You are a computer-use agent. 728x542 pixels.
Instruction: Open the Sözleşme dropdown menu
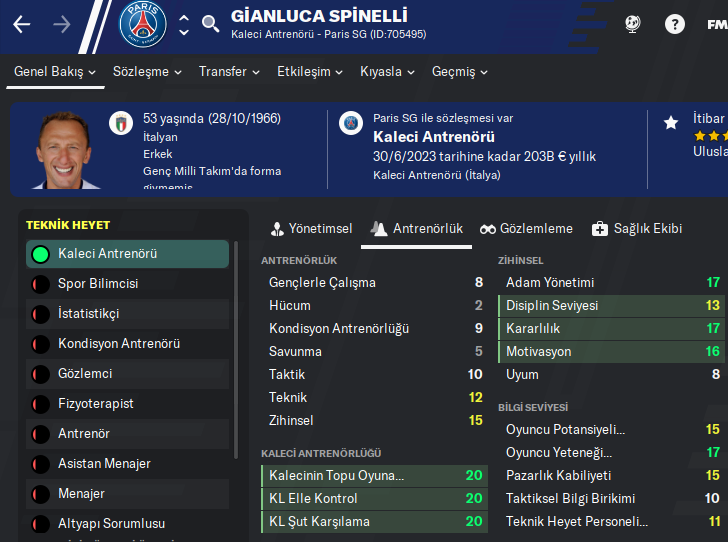coord(147,72)
